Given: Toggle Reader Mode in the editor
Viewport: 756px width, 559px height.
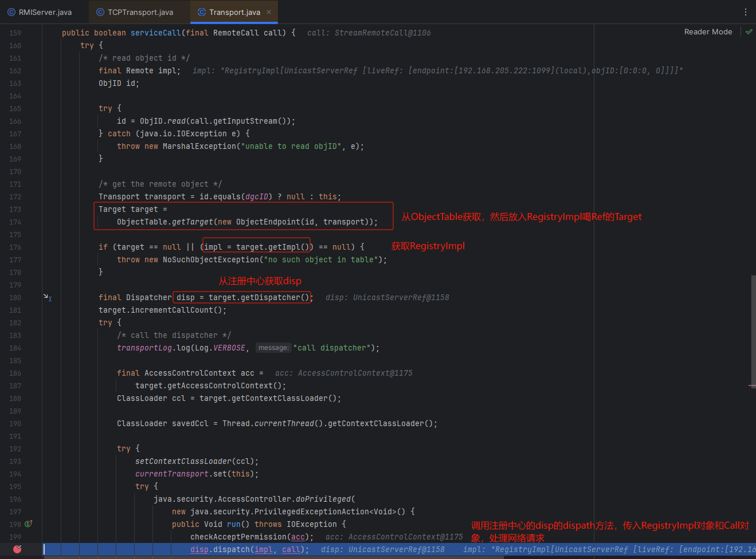Looking at the screenshot, I should coord(708,32).
